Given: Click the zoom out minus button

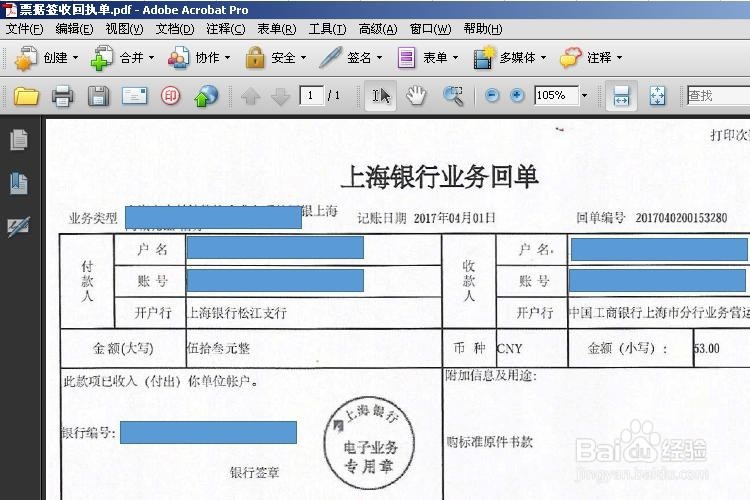Looking at the screenshot, I should point(492,96).
